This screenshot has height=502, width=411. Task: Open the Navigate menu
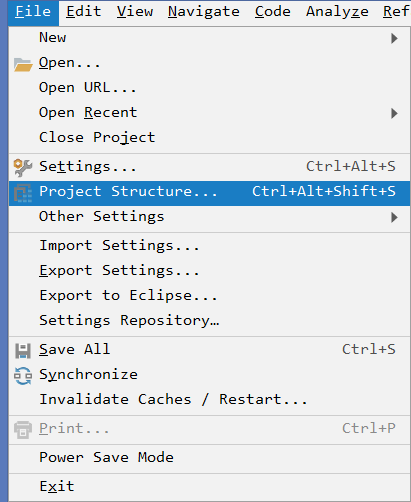click(x=204, y=12)
